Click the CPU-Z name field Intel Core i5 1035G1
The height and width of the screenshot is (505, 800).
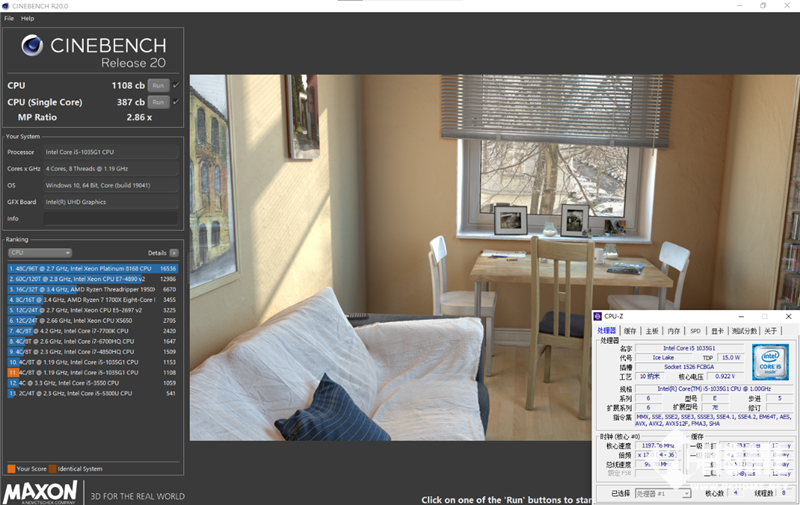click(689, 348)
